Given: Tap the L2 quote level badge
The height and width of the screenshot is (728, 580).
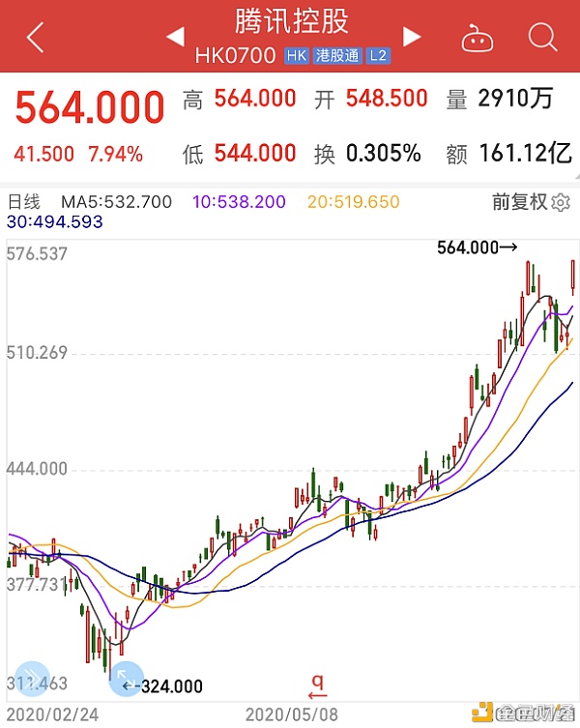Looking at the screenshot, I should (x=378, y=56).
